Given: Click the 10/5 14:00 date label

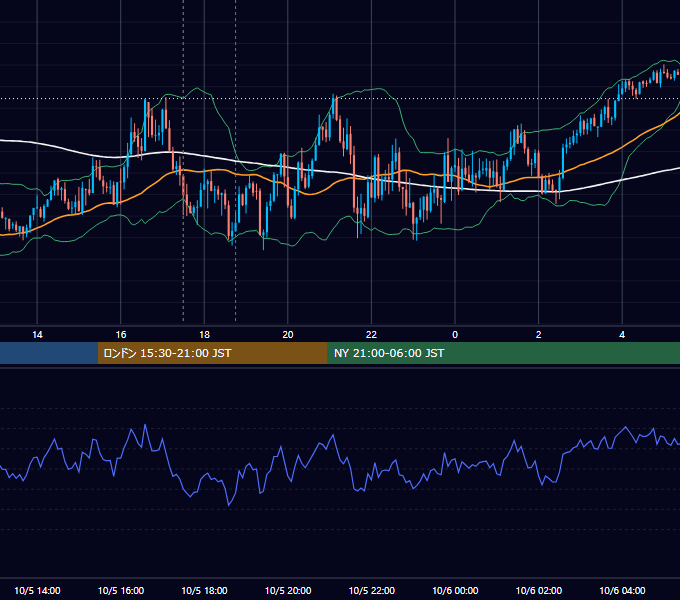Looking at the screenshot, I should (37, 590).
